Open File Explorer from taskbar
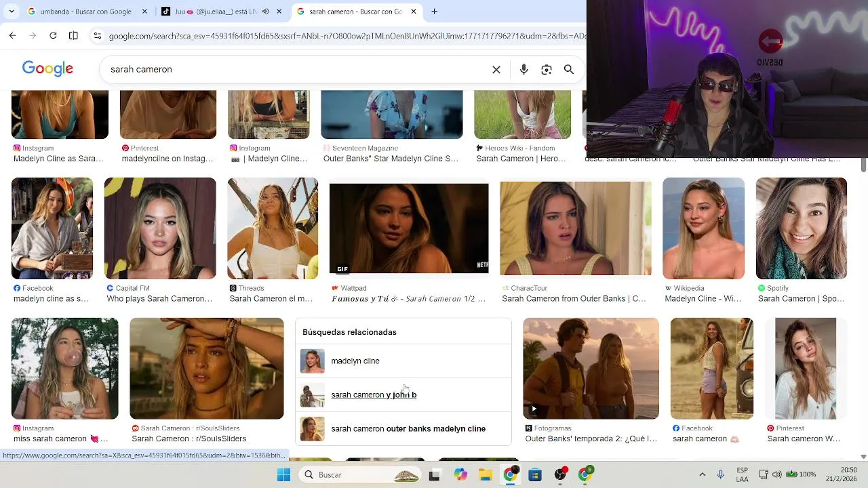 (486, 475)
